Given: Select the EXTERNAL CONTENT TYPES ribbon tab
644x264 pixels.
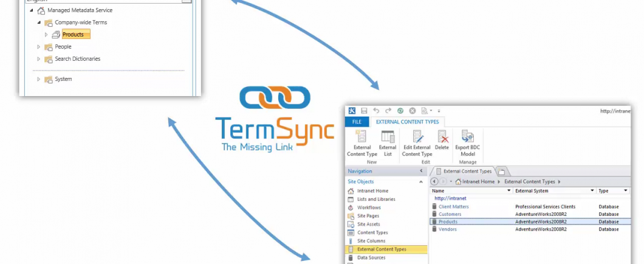Looking at the screenshot, I should tap(408, 122).
